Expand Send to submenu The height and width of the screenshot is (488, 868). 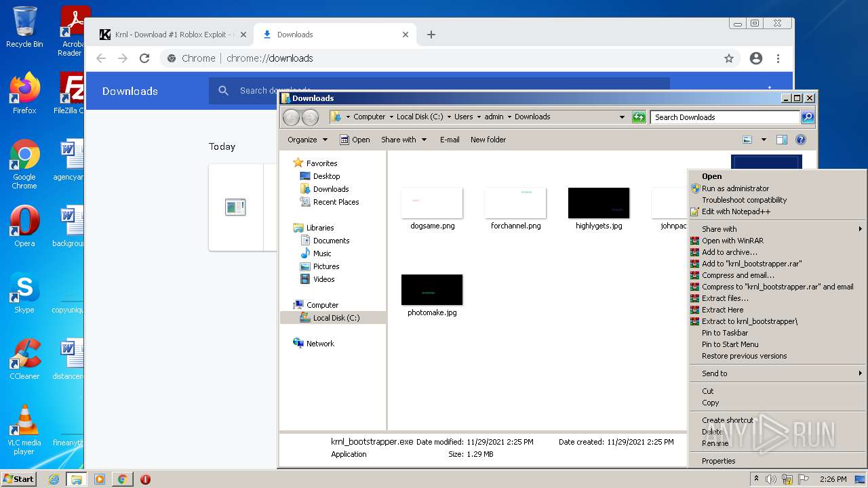coord(777,373)
